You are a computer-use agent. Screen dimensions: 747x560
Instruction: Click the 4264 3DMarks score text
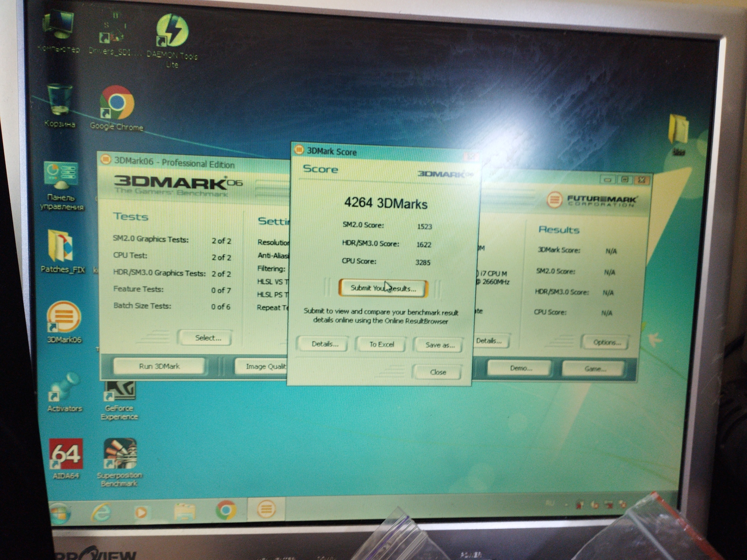click(x=386, y=203)
